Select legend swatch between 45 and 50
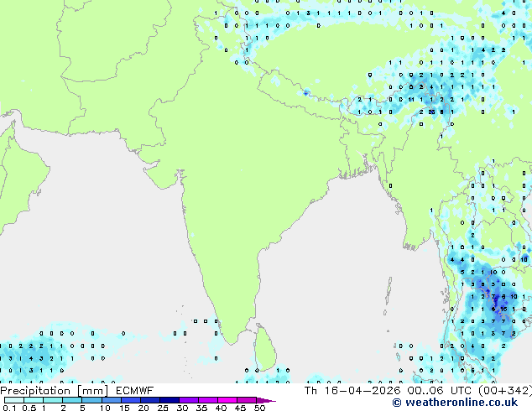This screenshot has height=411, width=532. (247, 400)
